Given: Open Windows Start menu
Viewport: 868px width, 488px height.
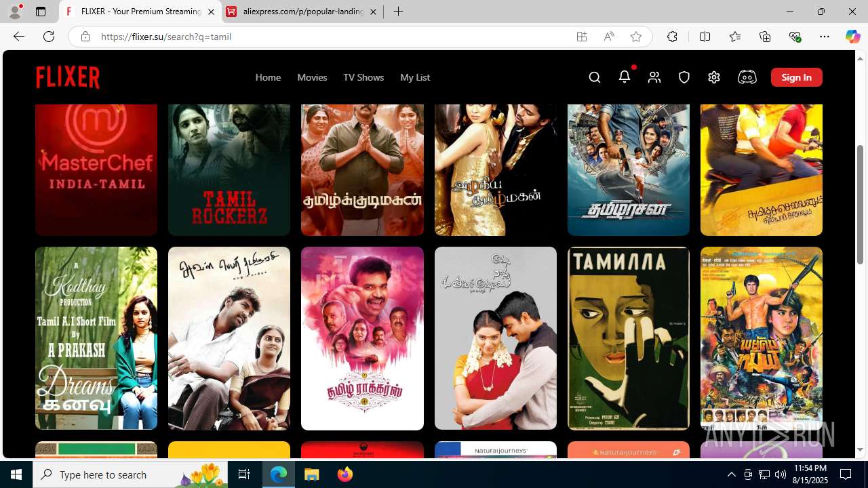Looking at the screenshot, I should tap(16, 474).
